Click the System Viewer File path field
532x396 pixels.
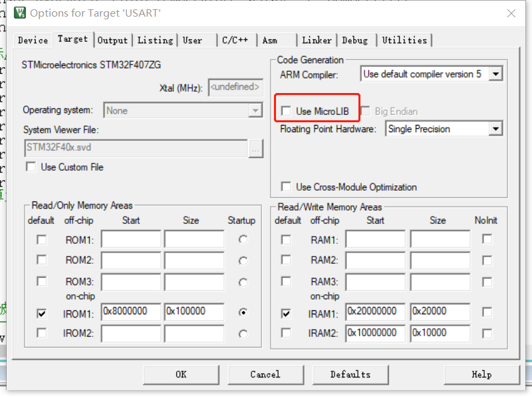pyautogui.click(x=136, y=148)
